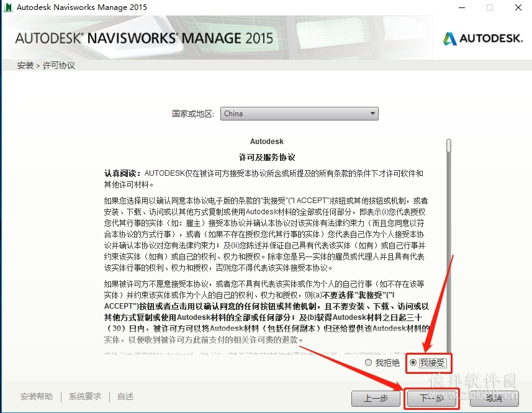Open the 系统要求 system requirements link
The image size is (532, 413).
pyautogui.click(x=85, y=396)
